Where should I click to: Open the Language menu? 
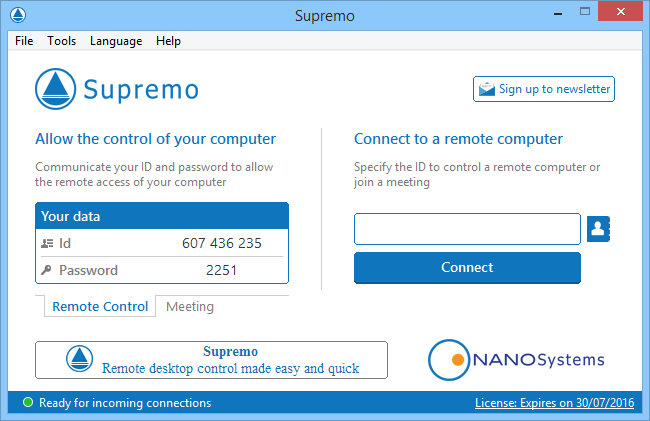point(116,41)
